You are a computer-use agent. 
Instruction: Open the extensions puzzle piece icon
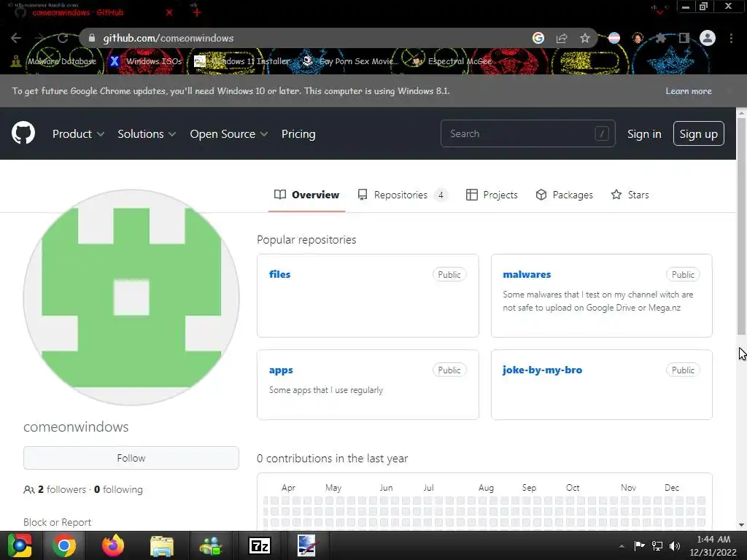(661, 38)
